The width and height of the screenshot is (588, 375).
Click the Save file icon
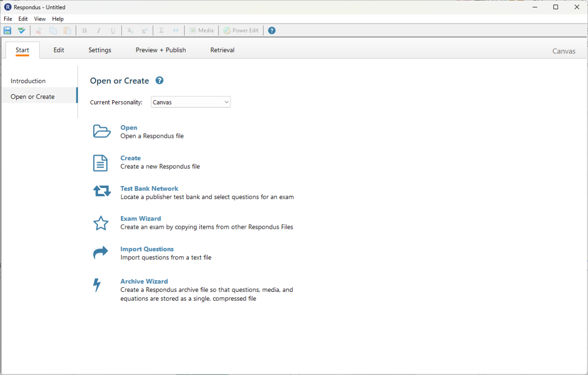click(x=7, y=30)
